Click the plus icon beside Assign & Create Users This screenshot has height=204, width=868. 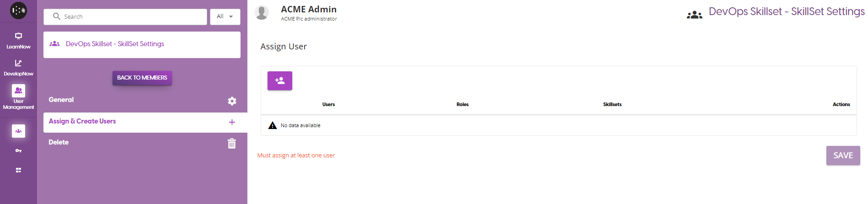pos(232,122)
